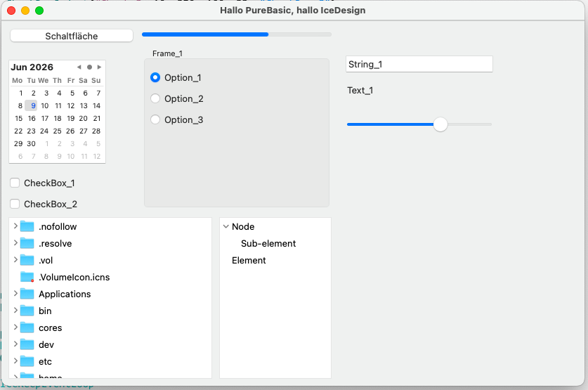Screen dimensions: 588x390
Task: Focus the String_1 input field
Action: [x=419, y=64]
